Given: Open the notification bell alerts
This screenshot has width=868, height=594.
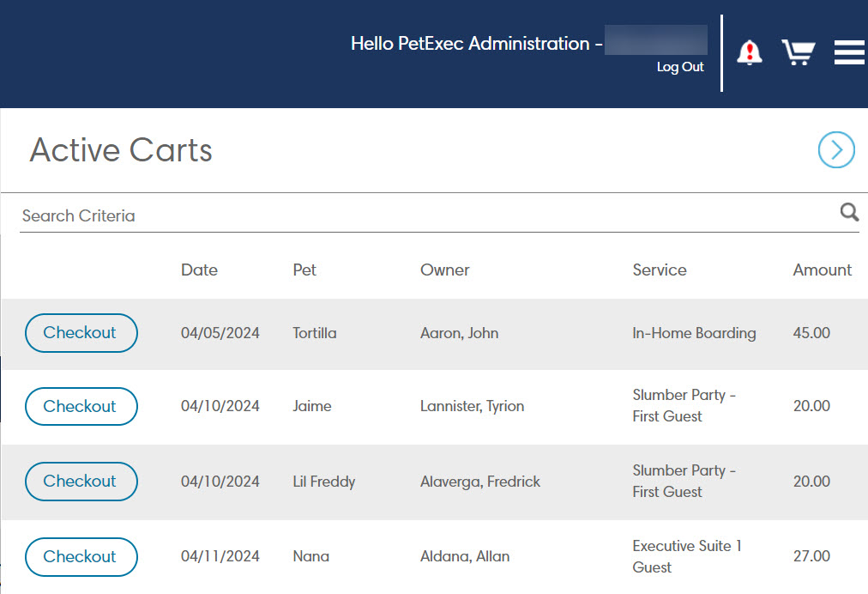Looking at the screenshot, I should [x=749, y=52].
